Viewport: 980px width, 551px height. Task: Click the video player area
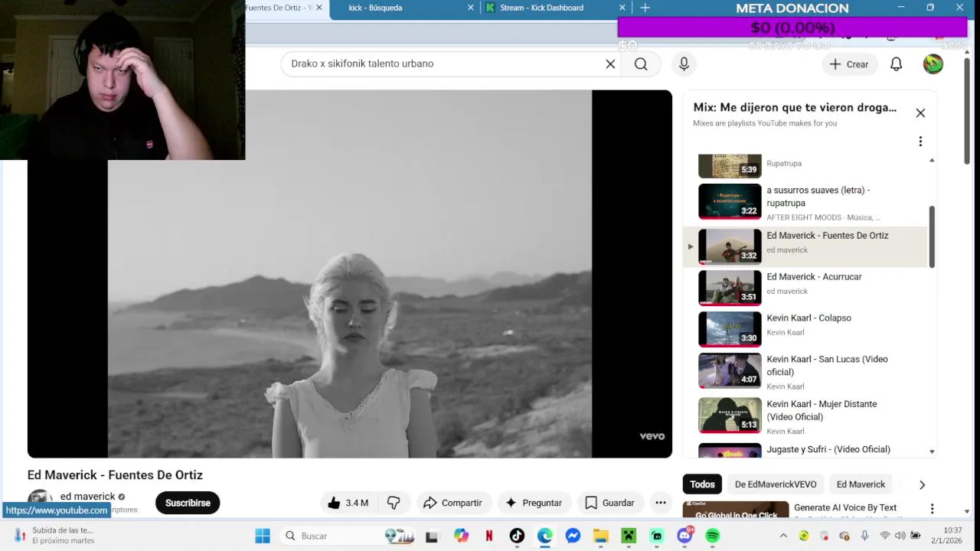click(349, 274)
